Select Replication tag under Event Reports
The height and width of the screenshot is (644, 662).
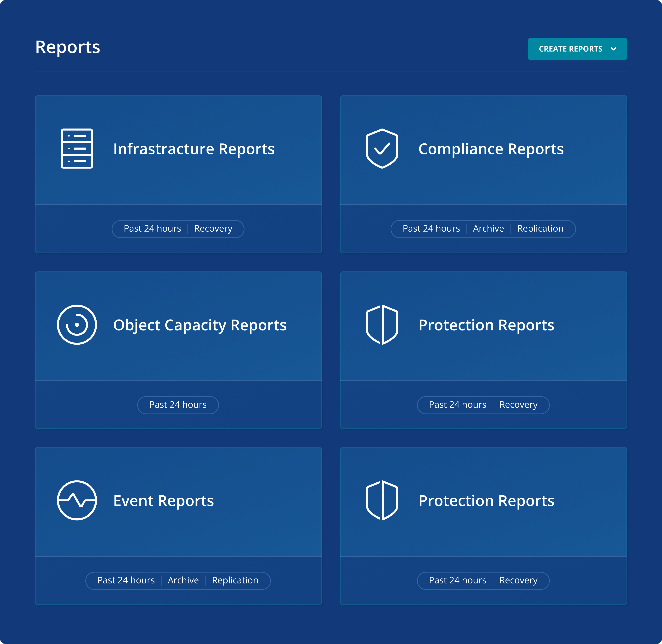[x=235, y=580]
